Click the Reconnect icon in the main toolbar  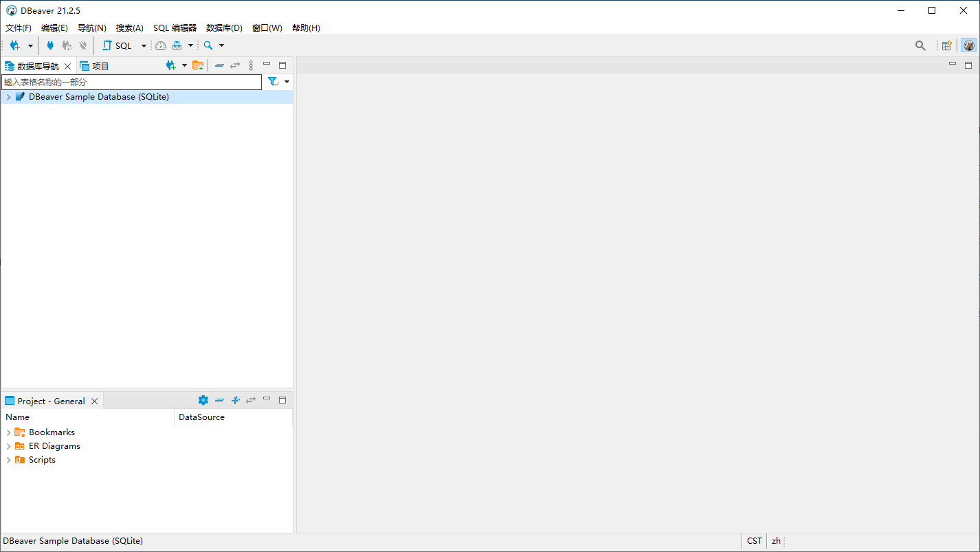67,45
